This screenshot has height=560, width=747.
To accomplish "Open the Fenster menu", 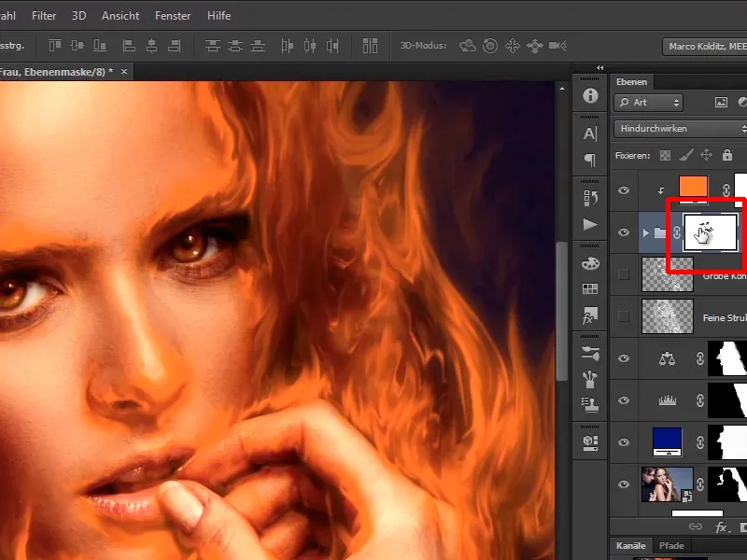I will pos(173,16).
